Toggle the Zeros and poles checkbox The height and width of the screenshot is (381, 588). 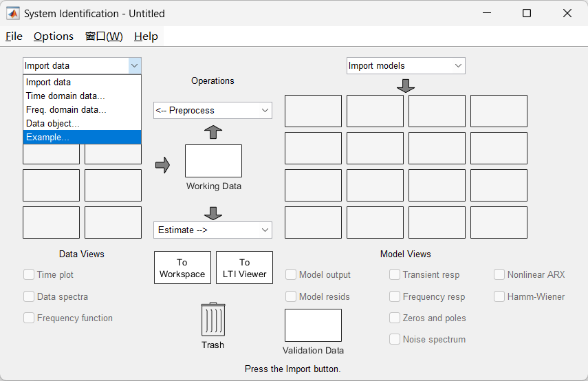coord(395,318)
